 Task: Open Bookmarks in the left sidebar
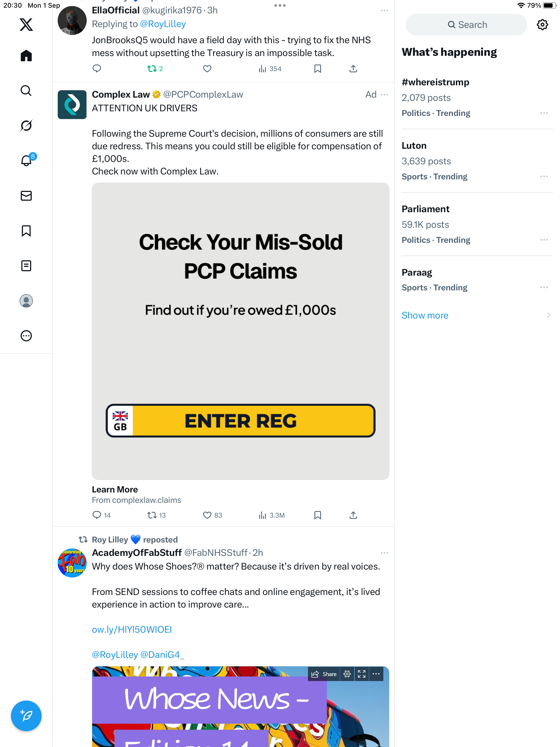(26, 231)
